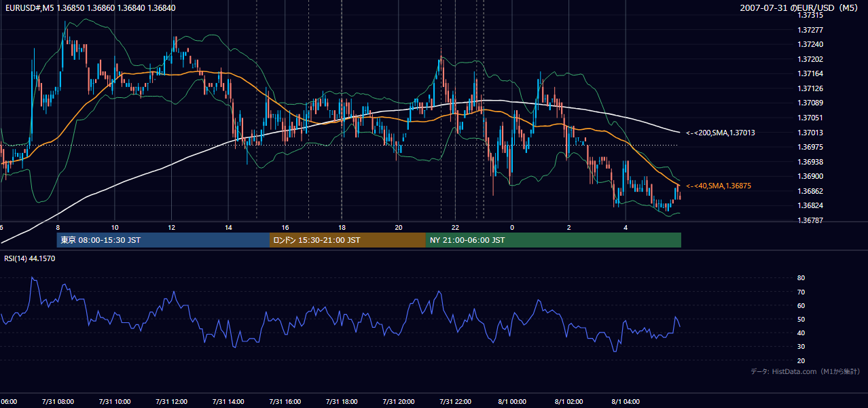Screen dimensions: 868x408
Task: Click hour tick '16' under the price chart
Action: coord(285,227)
